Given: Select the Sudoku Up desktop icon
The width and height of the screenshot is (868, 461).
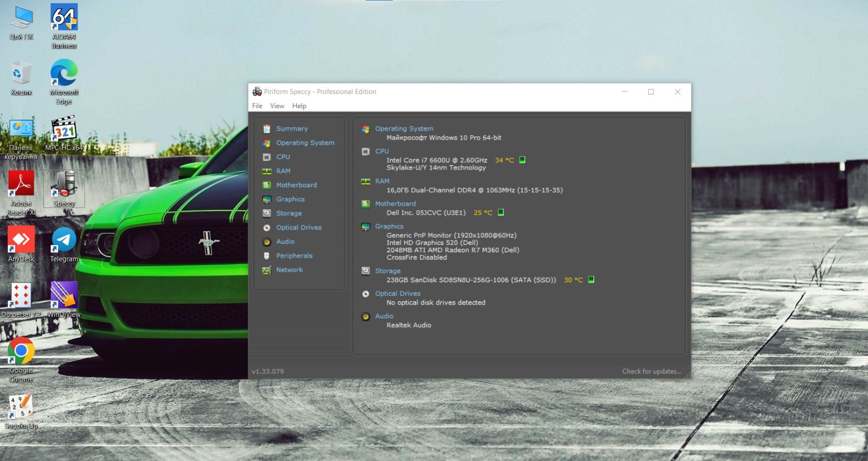Looking at the screenshot, I should (21, 411).
